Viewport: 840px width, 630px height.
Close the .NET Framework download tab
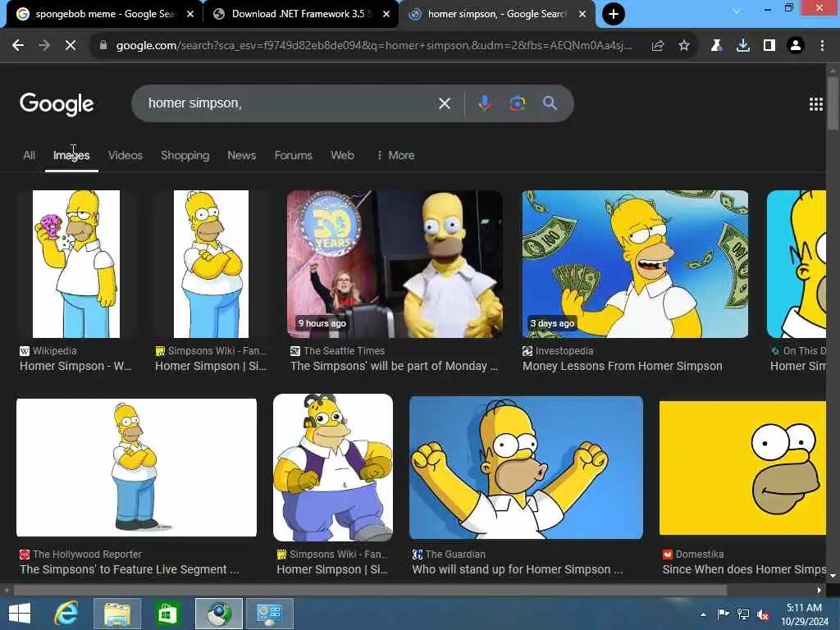[x=386, y=14]
